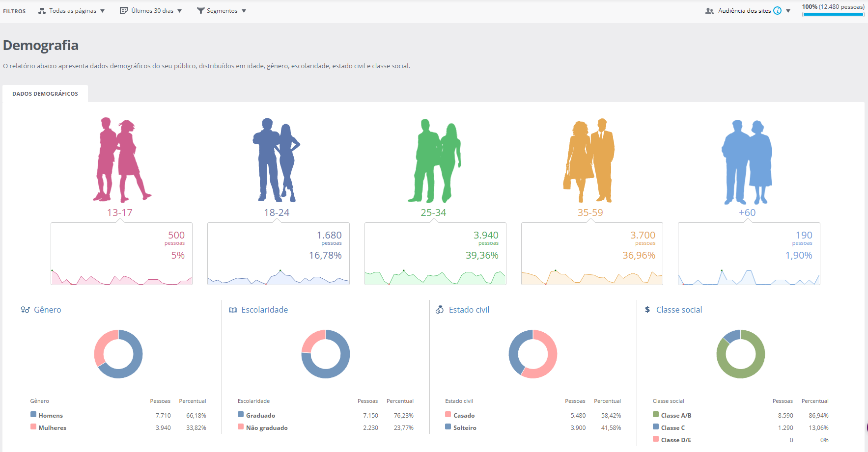Click the book icon beside Escolaridade
The width and height of the screenshot is (868, 452).
(233, 310)
